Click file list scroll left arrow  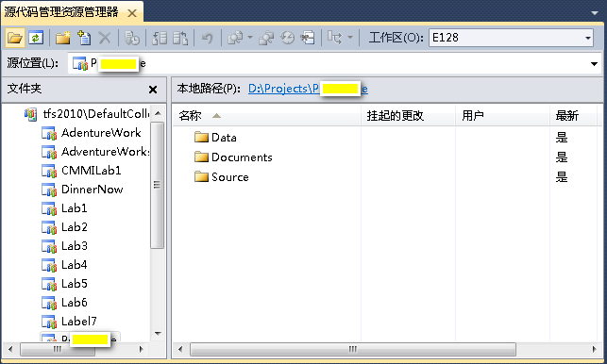point(180,349)
